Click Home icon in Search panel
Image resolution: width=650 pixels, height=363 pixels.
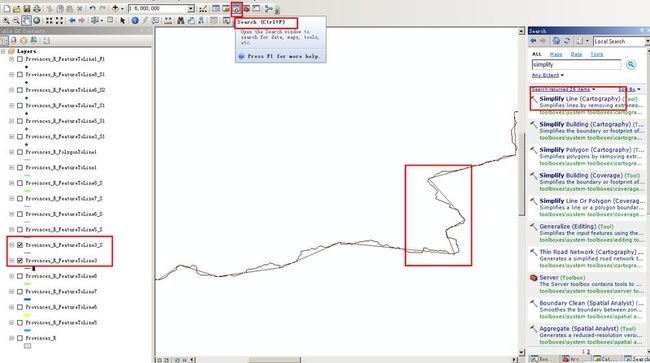point(556,41)
